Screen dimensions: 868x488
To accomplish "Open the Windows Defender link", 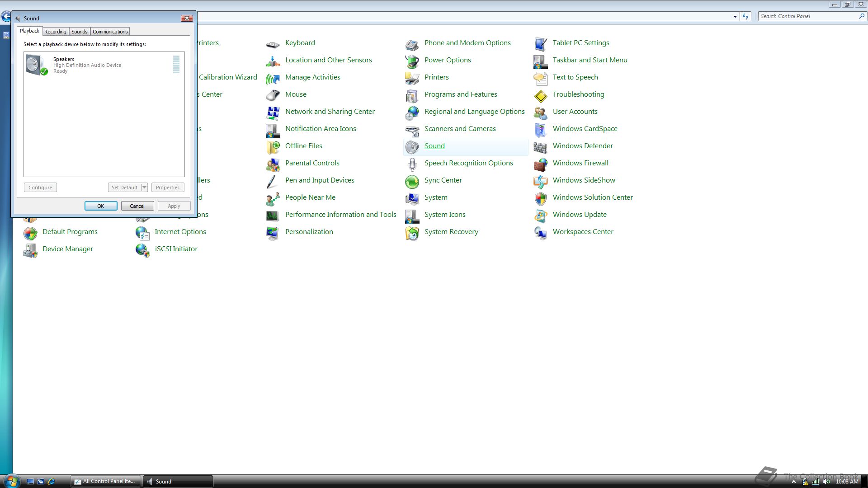I will (x=583, y=146).
